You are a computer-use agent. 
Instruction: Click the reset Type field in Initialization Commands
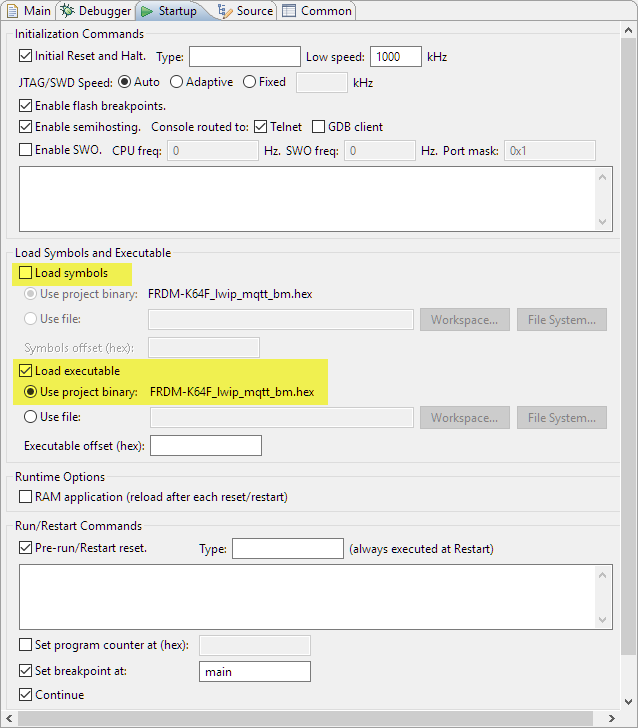(244, 57)
